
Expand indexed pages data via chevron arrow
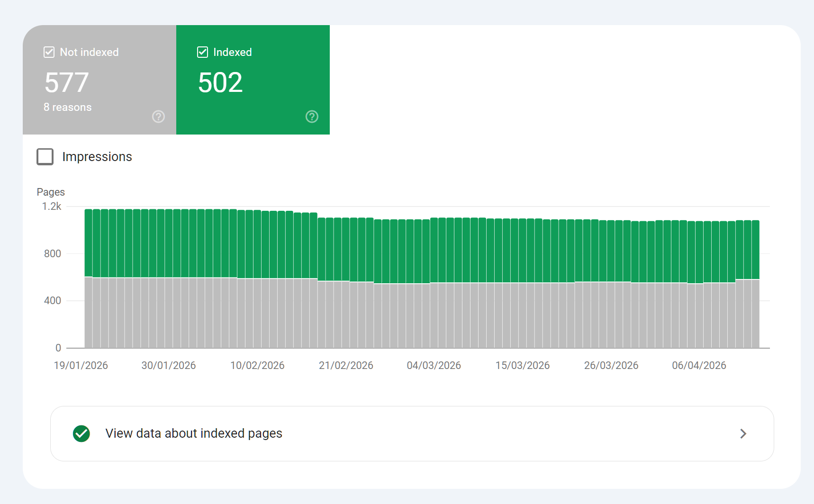(x=743, y=433)
